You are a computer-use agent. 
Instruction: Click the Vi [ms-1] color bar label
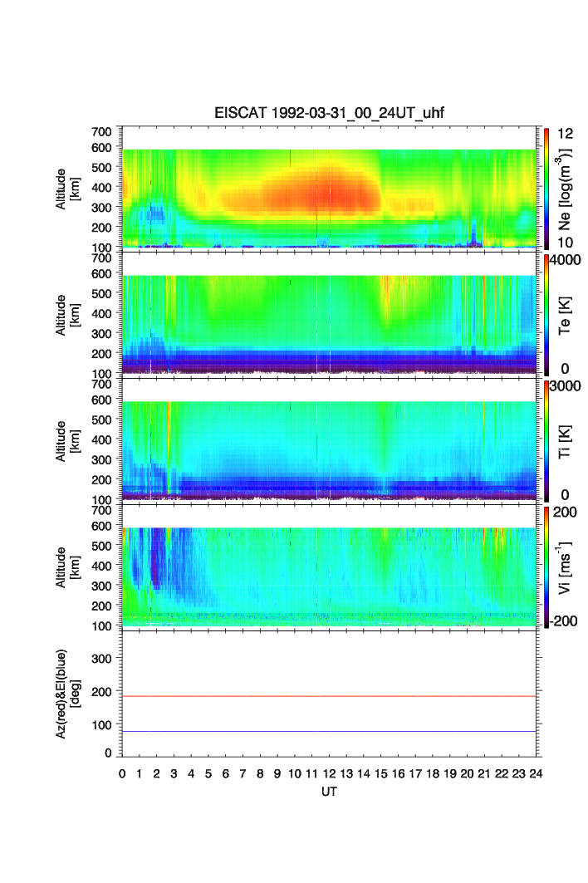click(565, 567)
